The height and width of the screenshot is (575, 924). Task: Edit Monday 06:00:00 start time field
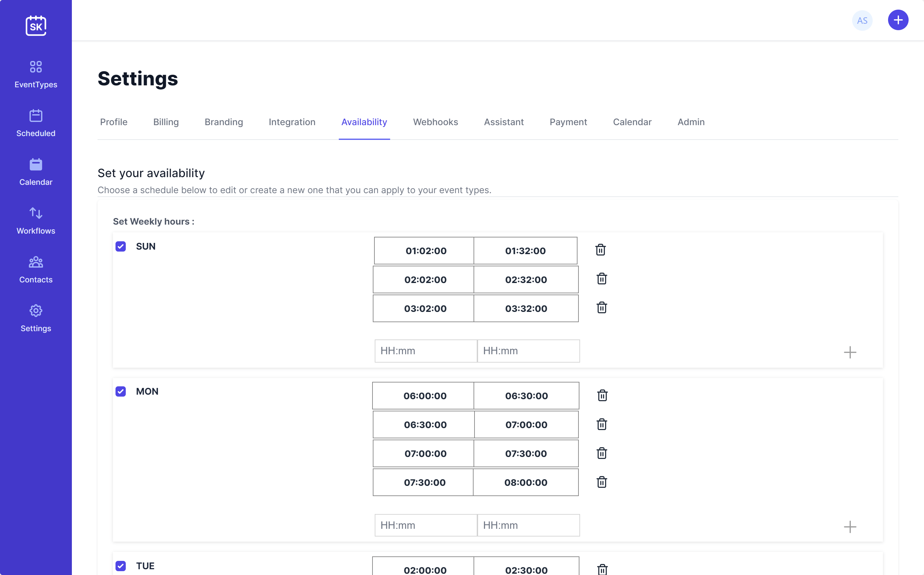click(425, 396)
